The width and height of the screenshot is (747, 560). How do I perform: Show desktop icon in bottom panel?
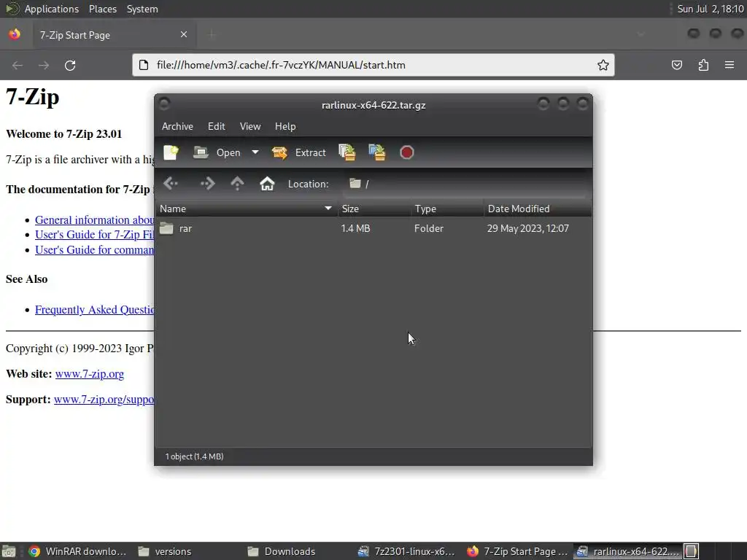(9, 551)
